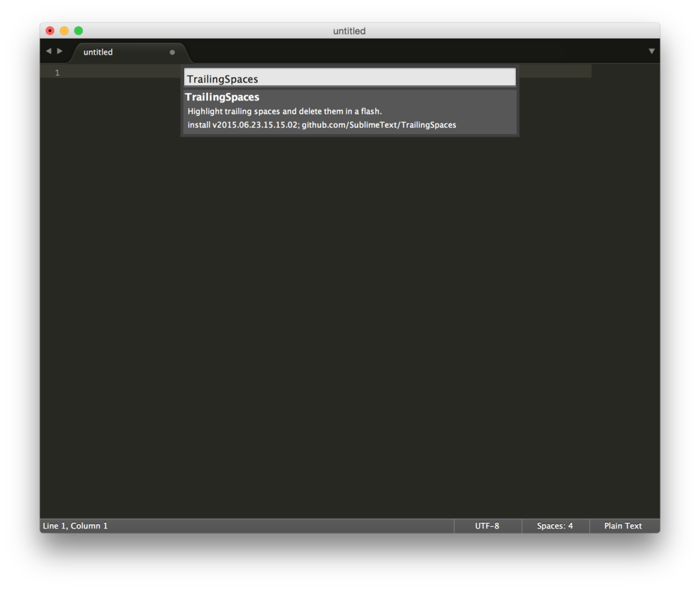Click the untitled window title
The width and height of the screenshot is (700, 590).
tap(349, 31)
